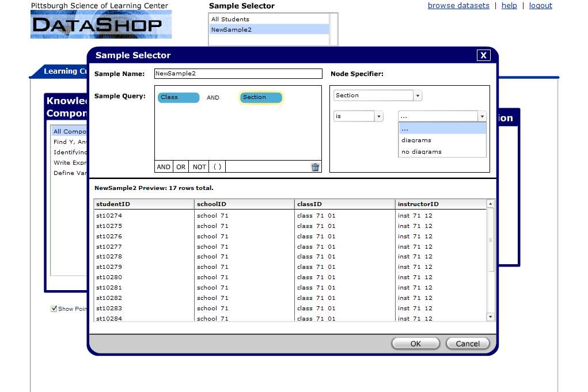The image size is (588, 392).
Task: Select 'diagrams' from the dropdown list
Action: [x=416, y=140]
